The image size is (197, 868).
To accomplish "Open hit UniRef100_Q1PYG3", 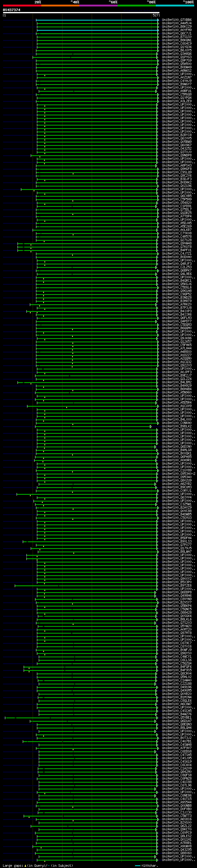I will pyautogui.click(x=177, y=57).
